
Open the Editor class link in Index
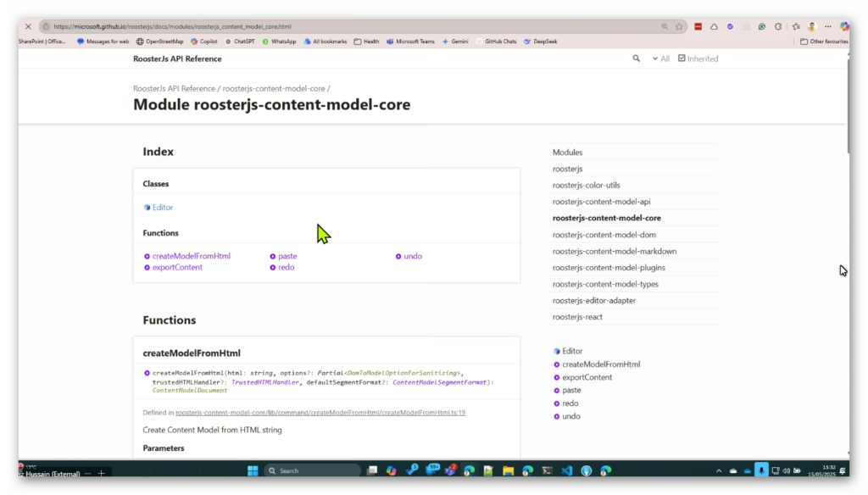pos(162,208)
